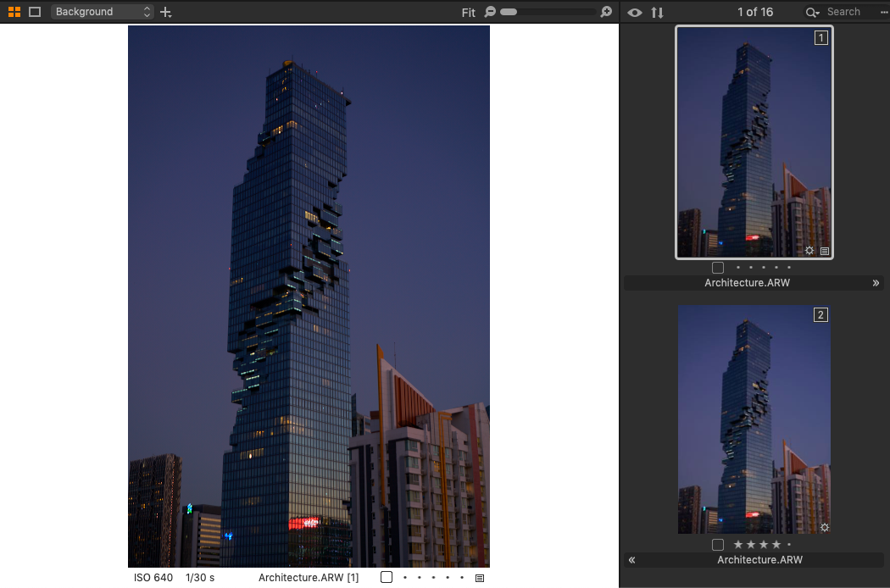Adjust the viewer zoom slider
The width and height of the screenshot is (890, 588).
pos(548,12)
